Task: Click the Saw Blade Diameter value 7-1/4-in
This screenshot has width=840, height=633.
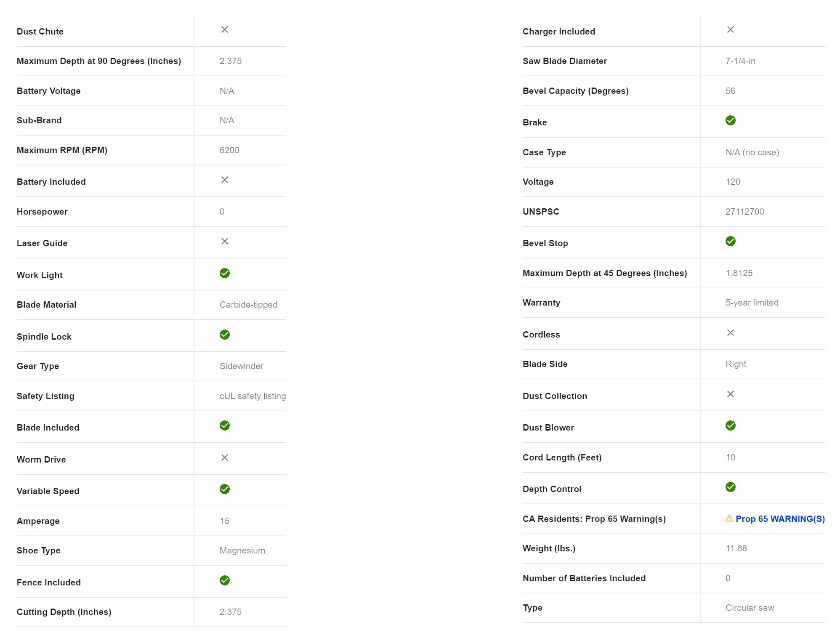Action: click(x=740, y=61)
